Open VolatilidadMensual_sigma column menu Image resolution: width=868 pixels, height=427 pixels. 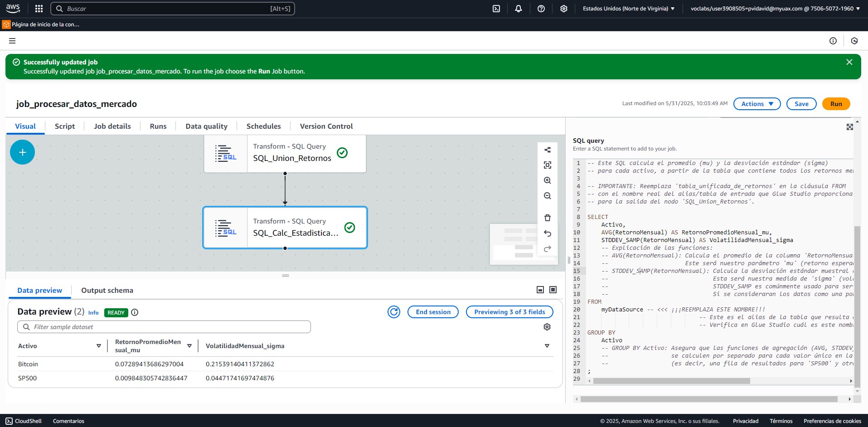point(547,346)
